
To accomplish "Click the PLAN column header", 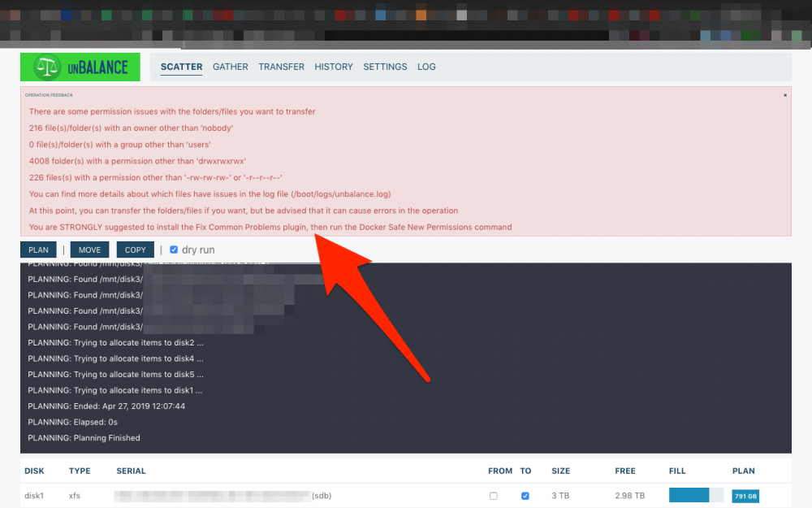I will (x=744, y=471).
